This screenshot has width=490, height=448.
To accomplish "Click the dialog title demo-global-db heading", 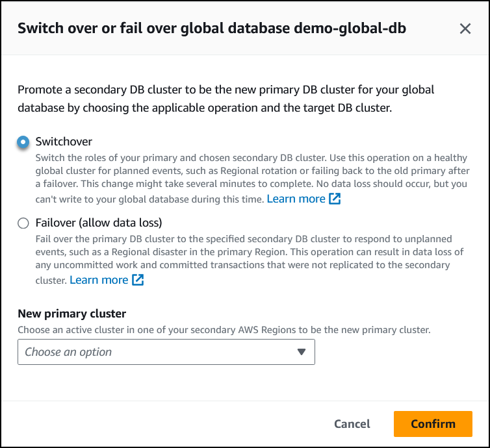I will [212, 29].
